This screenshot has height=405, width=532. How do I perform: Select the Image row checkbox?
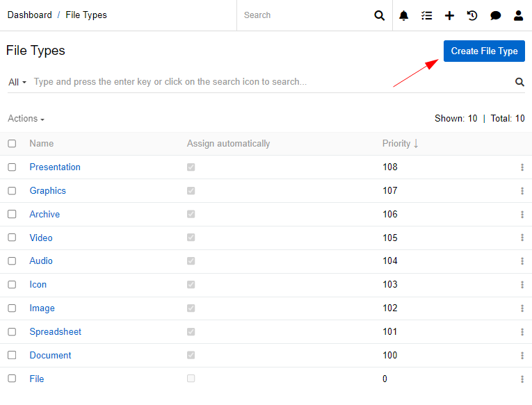[12, 308]
